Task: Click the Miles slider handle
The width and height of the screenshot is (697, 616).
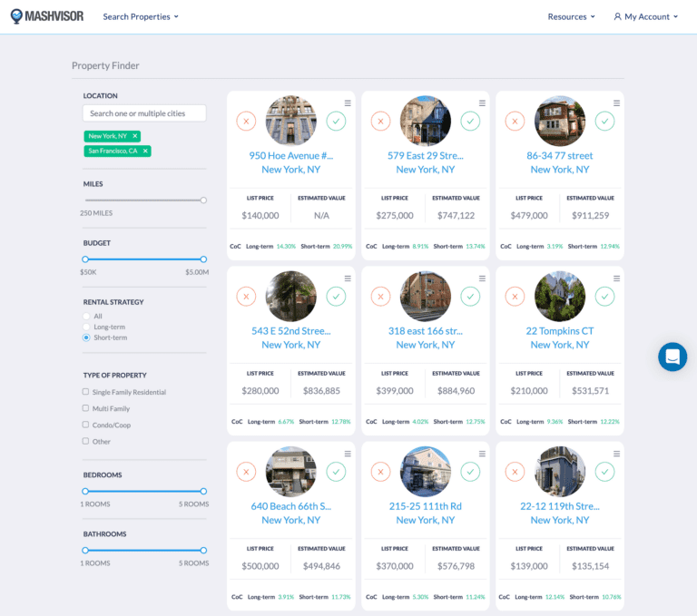Action: pos(203,200)
